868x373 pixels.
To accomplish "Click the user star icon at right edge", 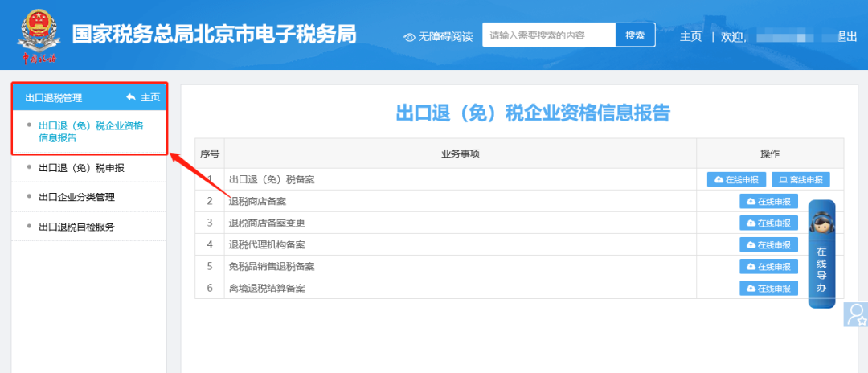I will pyautogui.click(x=856, y=314).
